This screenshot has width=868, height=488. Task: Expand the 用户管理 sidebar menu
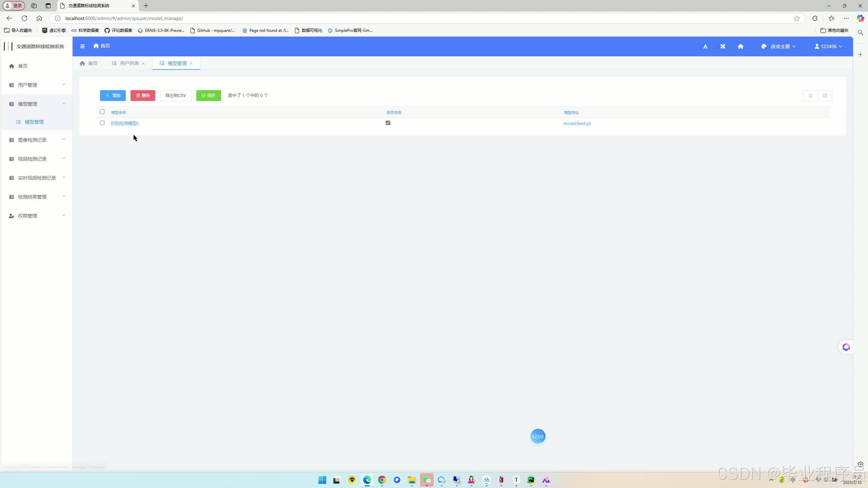click(x=37, y=85)
